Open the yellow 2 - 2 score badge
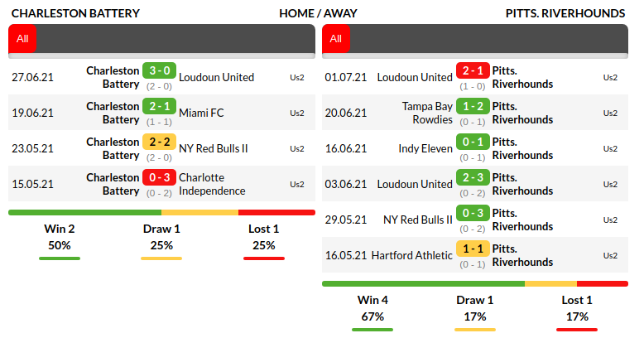 (x=159, y=142)
